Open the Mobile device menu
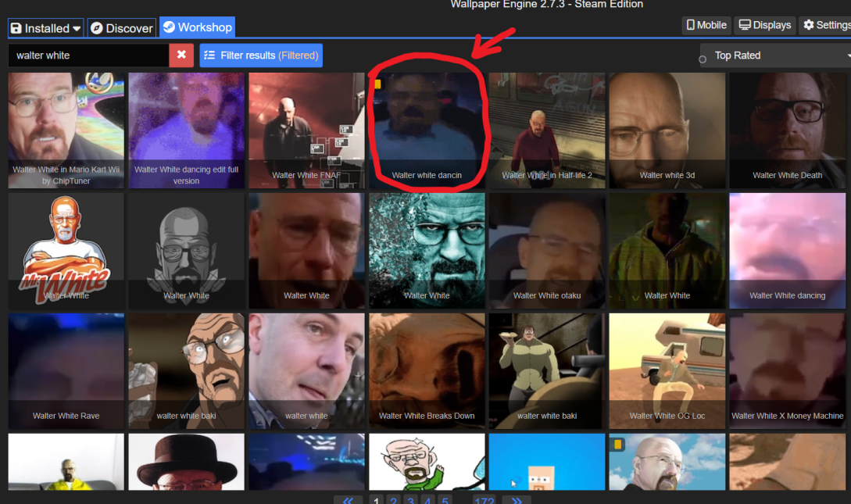The height and width of the screenshot is (504, 851). (706, 25)
